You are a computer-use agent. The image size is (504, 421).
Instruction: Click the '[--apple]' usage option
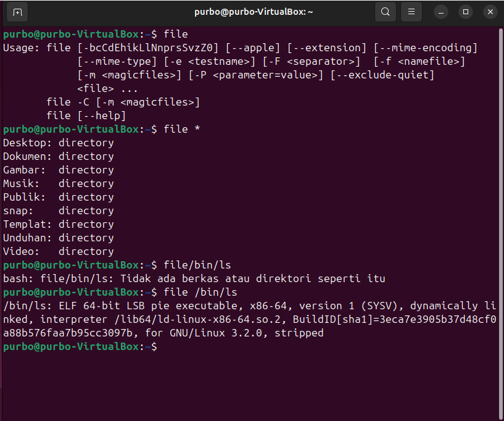253,48
